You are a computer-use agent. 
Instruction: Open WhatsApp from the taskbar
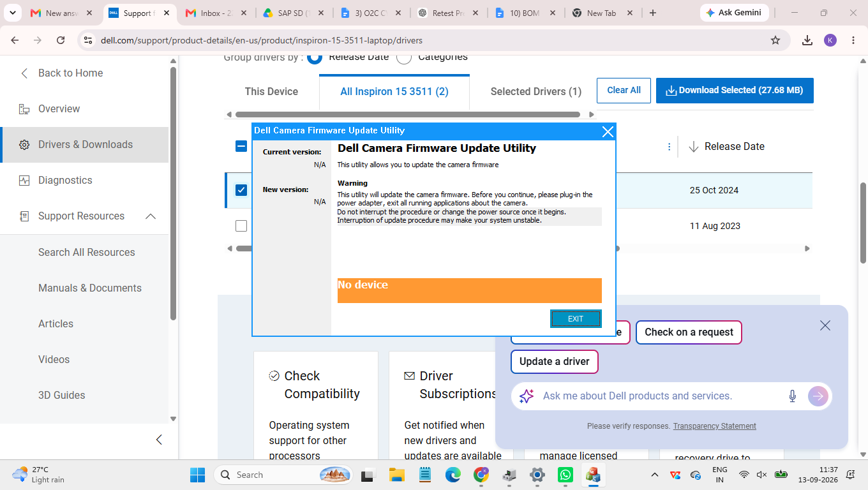point(565,475)
